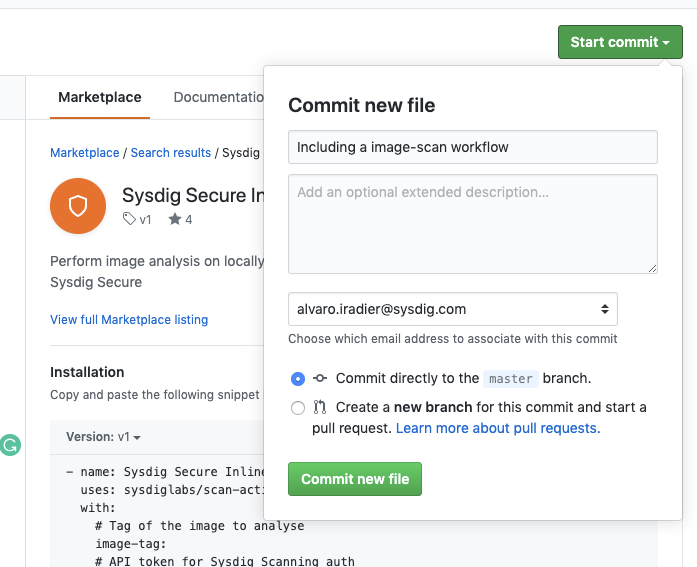697x567 pixels.
Task: Open the alvaro.iradier@sysdig.com email dropdown
Action: [453, 309]
